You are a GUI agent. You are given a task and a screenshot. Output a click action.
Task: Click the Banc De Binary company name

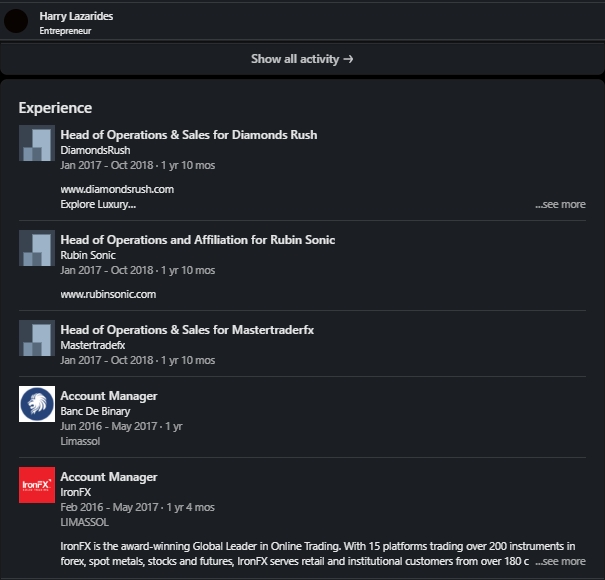click(x=95, y=411)
